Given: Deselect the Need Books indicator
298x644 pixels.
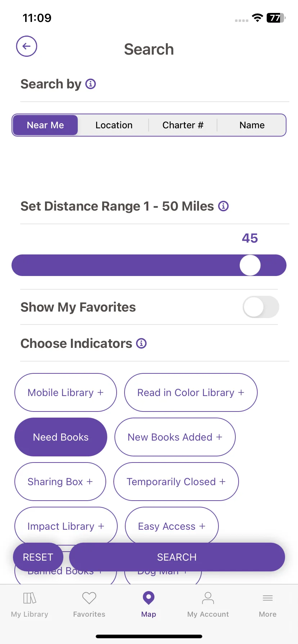Looking at the screenshot, I should coord(61,437).
